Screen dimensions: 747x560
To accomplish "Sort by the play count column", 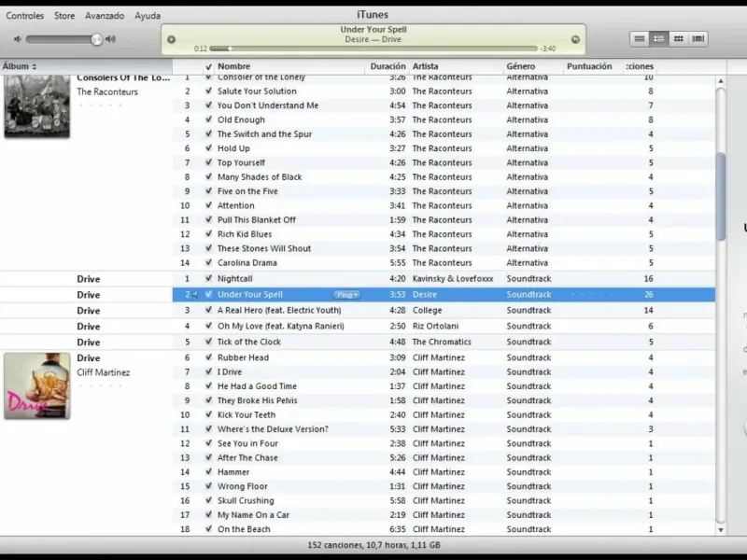I will (x=640, y=66).
